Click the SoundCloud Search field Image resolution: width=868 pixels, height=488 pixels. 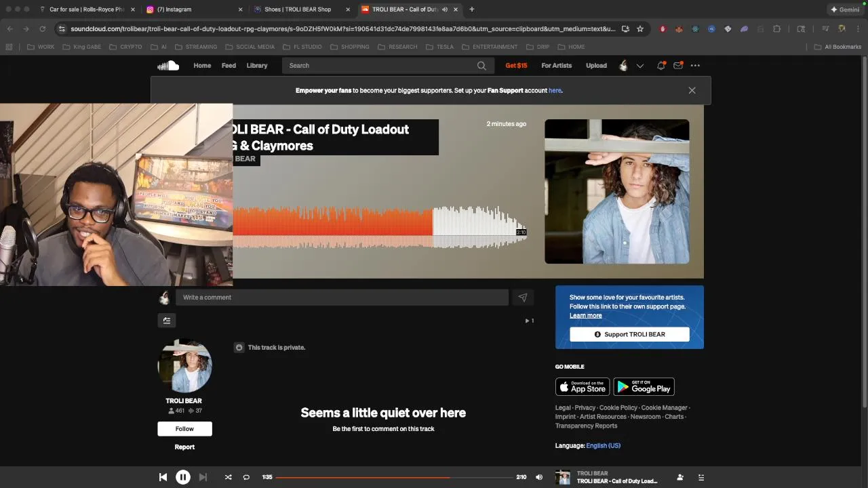pos(387,66)
